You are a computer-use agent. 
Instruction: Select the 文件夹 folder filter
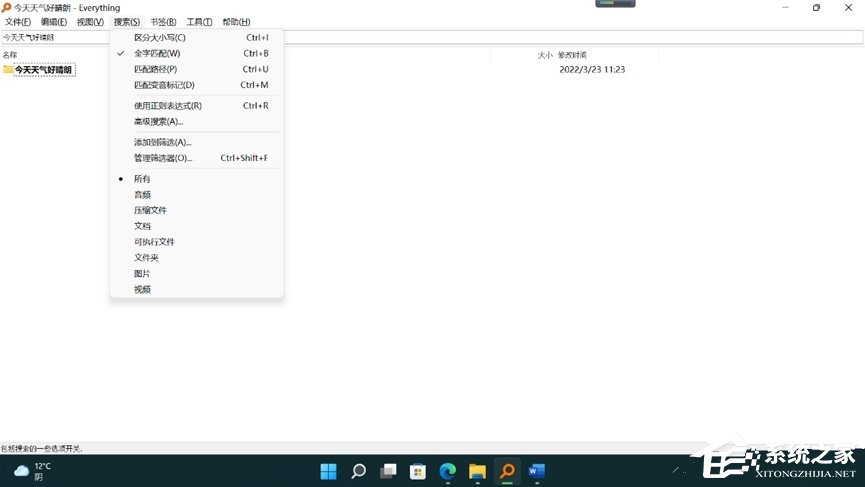pyautogui.click(x=146, y=257)
